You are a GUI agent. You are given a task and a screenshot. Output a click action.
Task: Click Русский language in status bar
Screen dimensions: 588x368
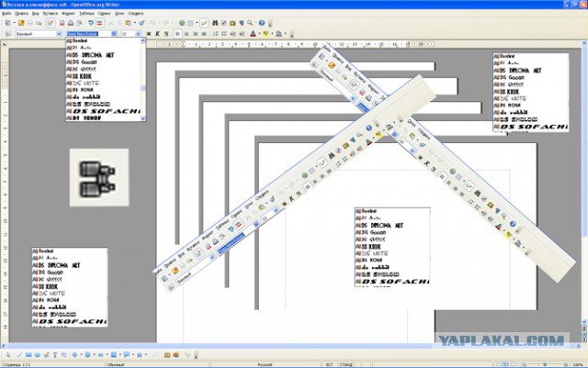265,364
